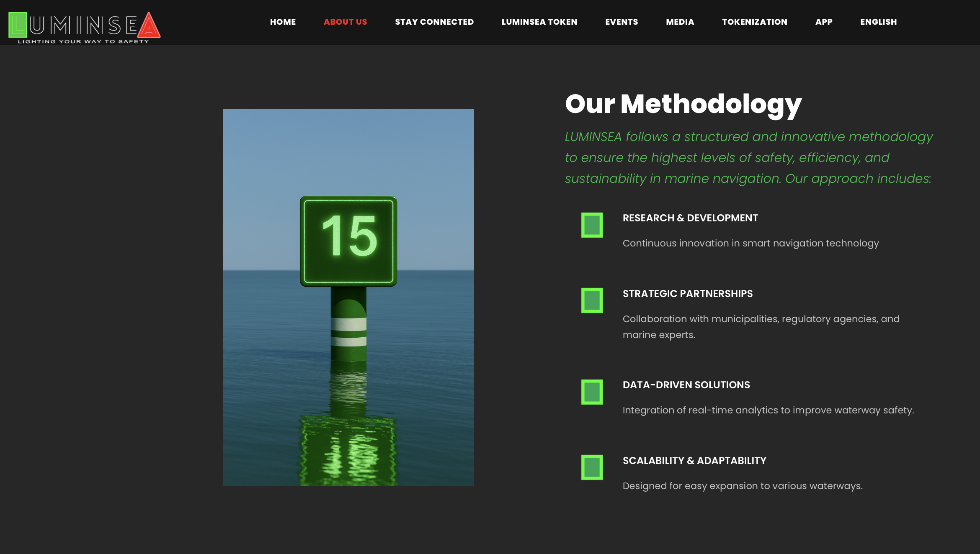Click the Data-Driven Solutions title

tap(686, 385)
